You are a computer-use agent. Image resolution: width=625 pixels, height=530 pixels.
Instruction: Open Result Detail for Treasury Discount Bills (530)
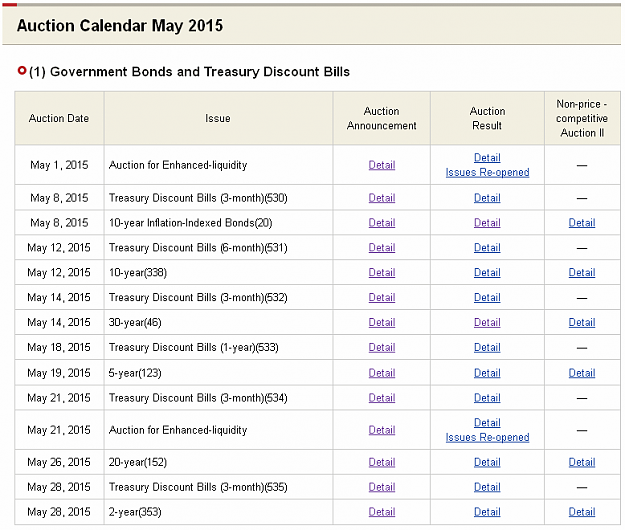point(487,198)
